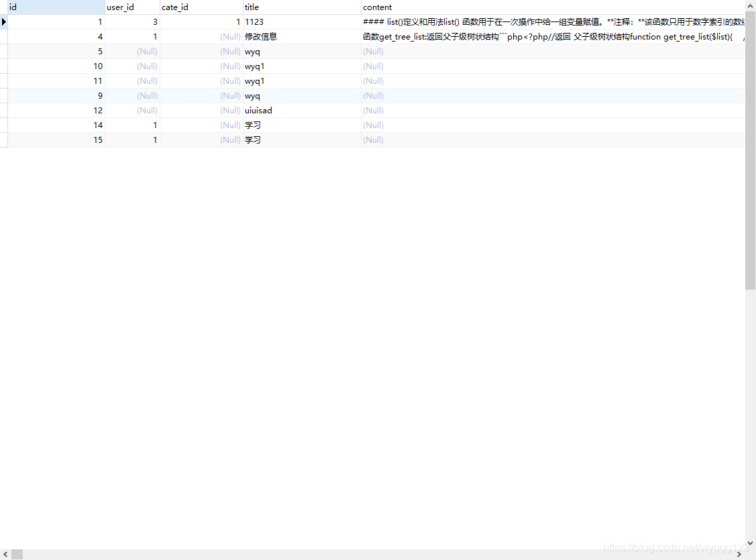Select the cate_id cell in row id 1

coord(201,21)
